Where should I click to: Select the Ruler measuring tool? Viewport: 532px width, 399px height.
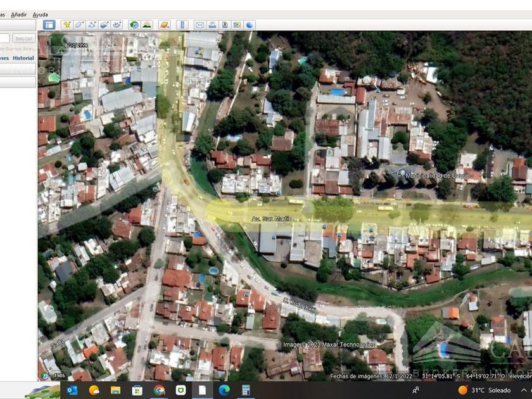(x=182, y=25)
